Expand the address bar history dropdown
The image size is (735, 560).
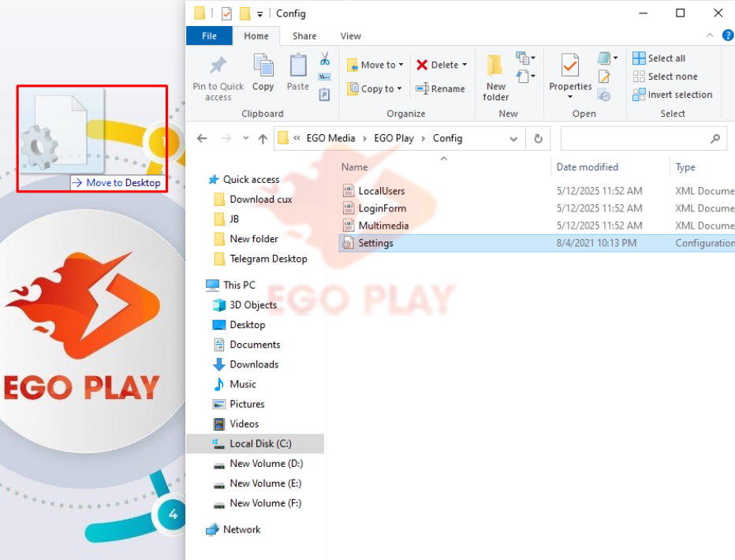tap(513, 139)
